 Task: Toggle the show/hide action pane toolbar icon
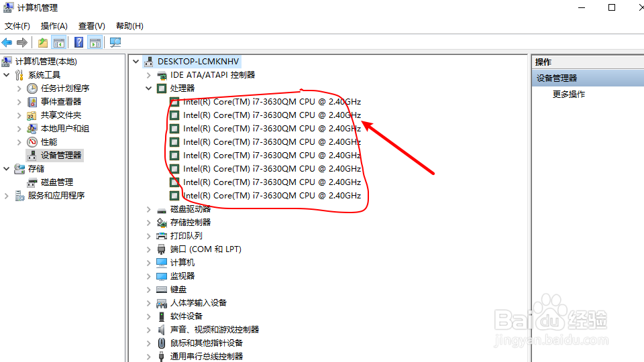95,42
